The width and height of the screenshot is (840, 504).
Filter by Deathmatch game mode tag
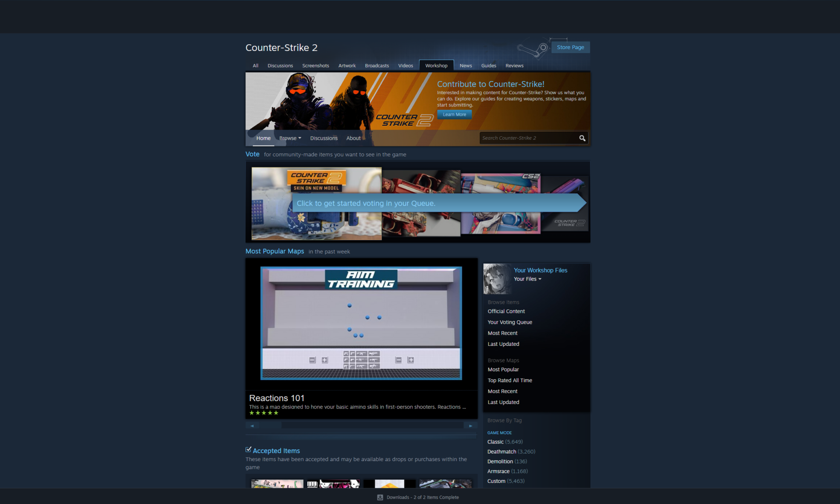point(502,451)
